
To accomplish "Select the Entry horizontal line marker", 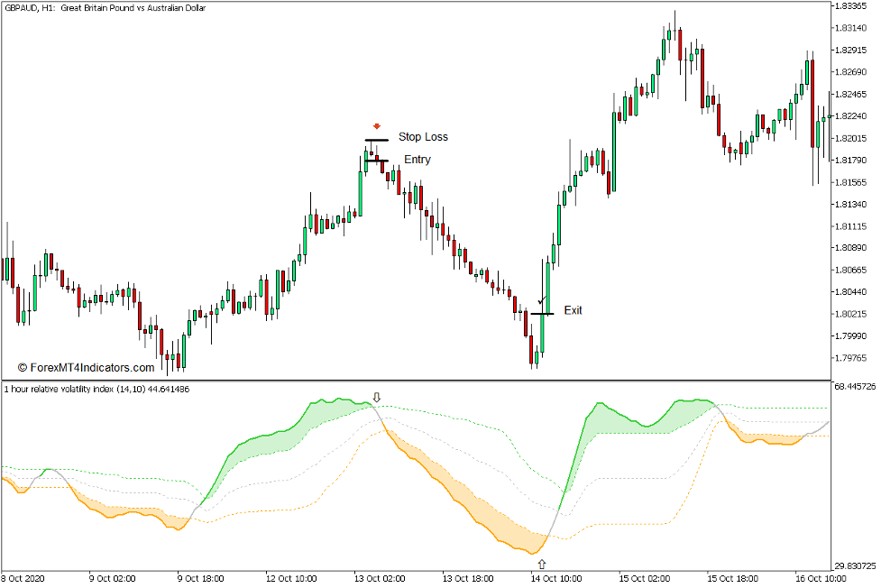I will tap(377, 160).
